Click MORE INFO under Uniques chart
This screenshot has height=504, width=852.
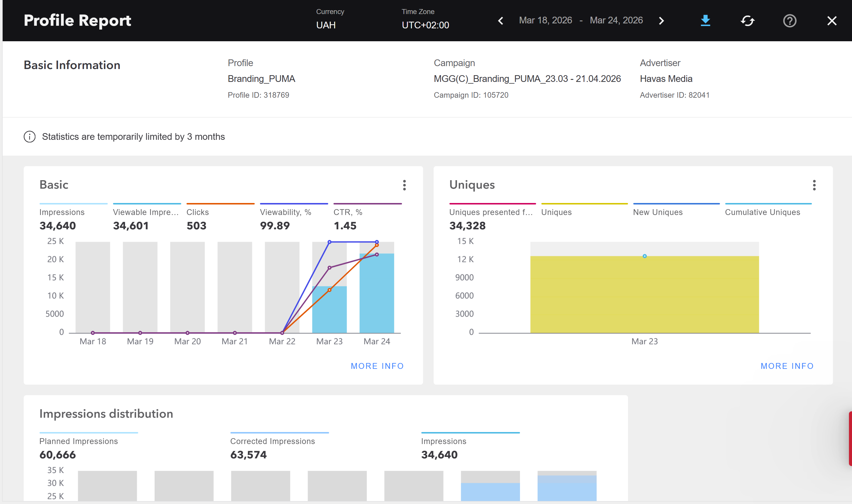[787, 366]
